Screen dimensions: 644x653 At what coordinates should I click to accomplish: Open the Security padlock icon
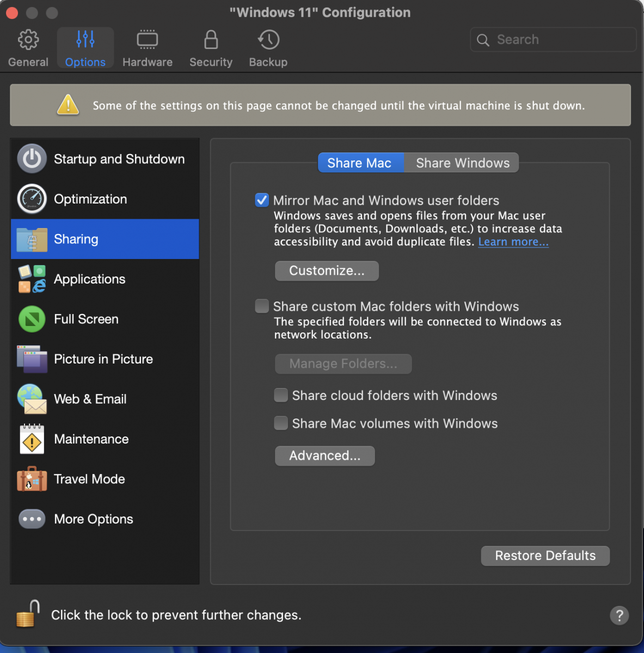pos(211,39)
